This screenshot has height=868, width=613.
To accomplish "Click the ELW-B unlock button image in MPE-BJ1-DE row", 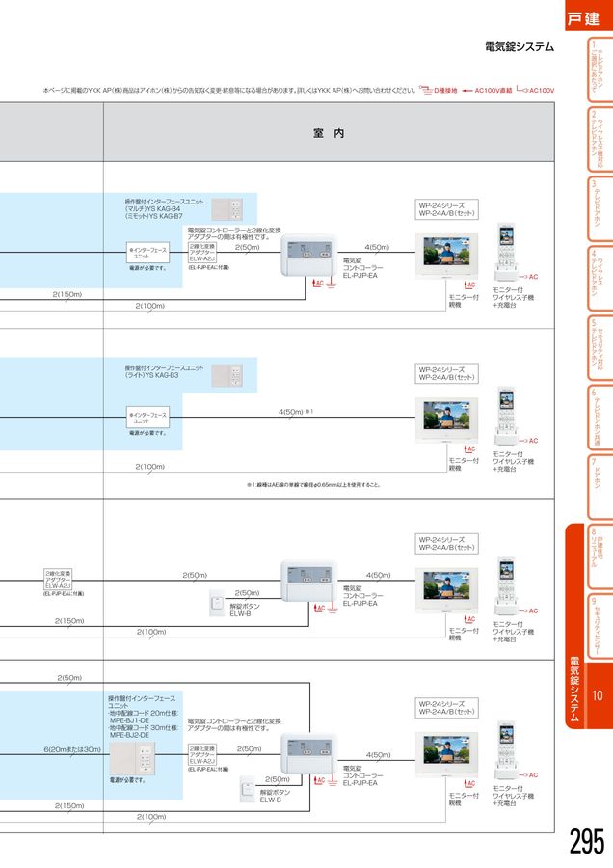I will click(248, 789).
